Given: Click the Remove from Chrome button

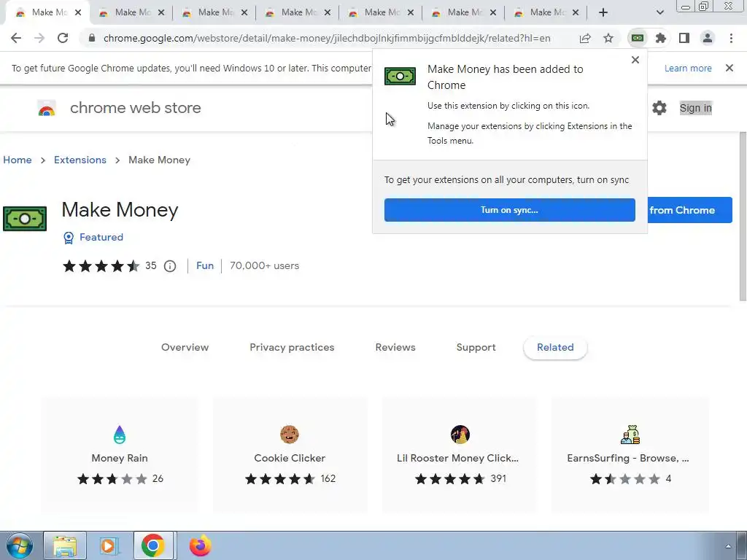Looking at the screenshot, I should coord(690,210).
